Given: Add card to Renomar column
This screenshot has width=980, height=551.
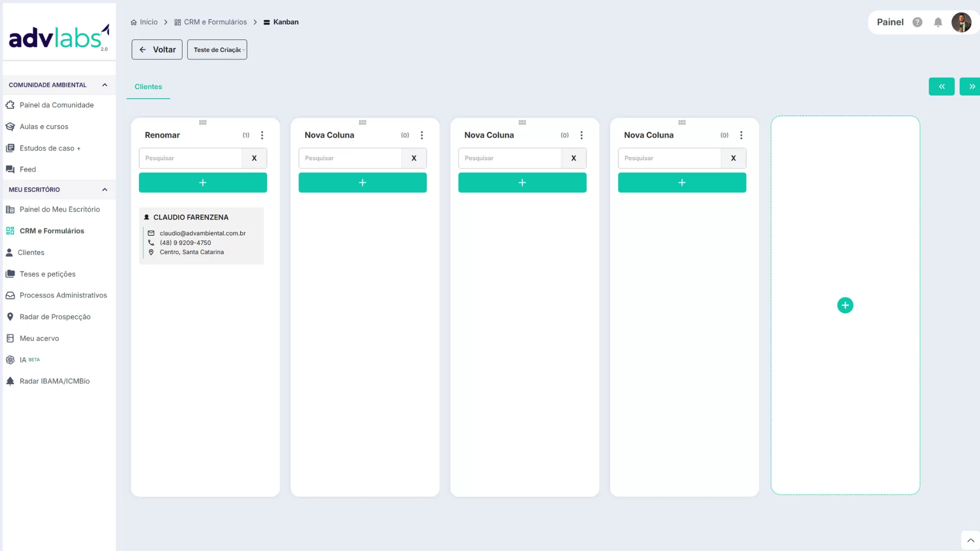Looking at the screenshot, I should [x=203, y=183].
